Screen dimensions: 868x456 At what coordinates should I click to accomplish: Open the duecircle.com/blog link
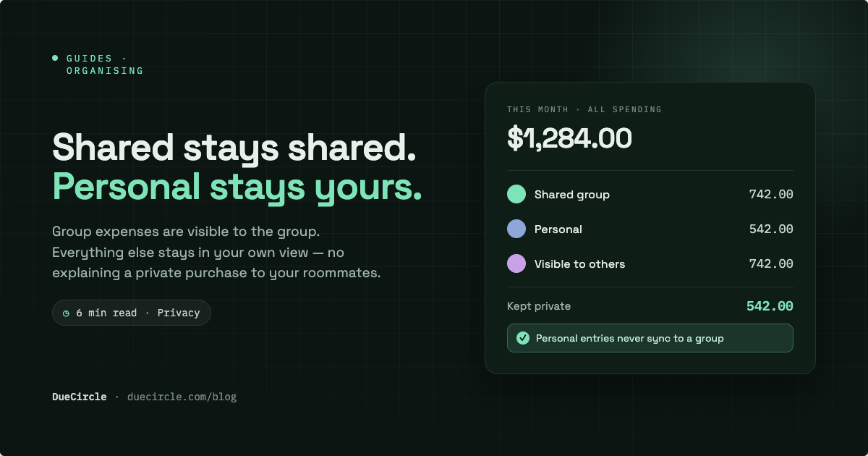click(182, 397)
